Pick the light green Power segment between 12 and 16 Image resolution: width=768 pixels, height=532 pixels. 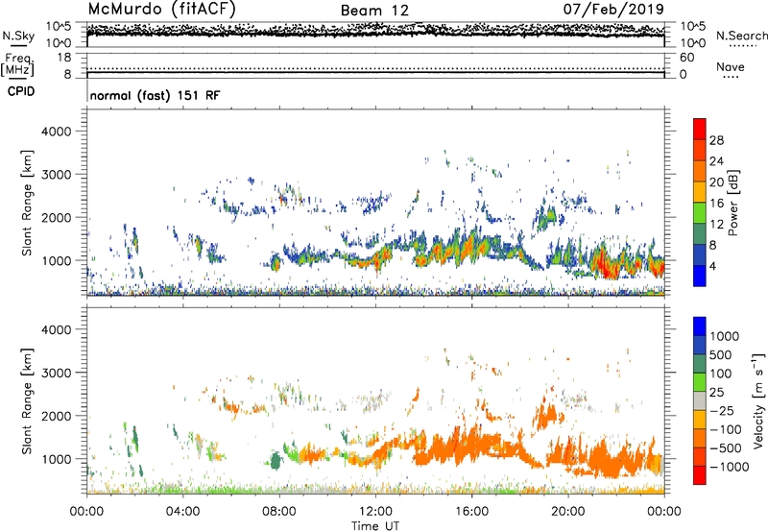[700, 213]
